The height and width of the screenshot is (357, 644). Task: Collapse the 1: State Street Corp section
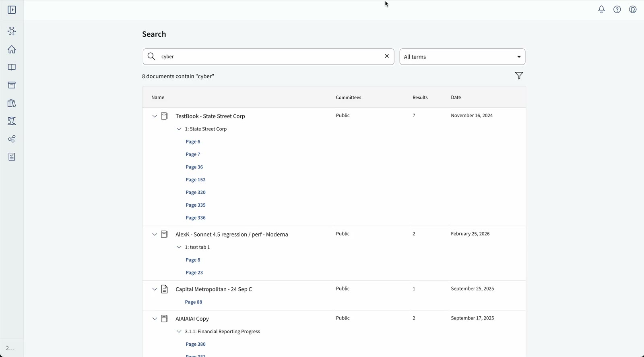pyautogui.click(x=179, y=129)
